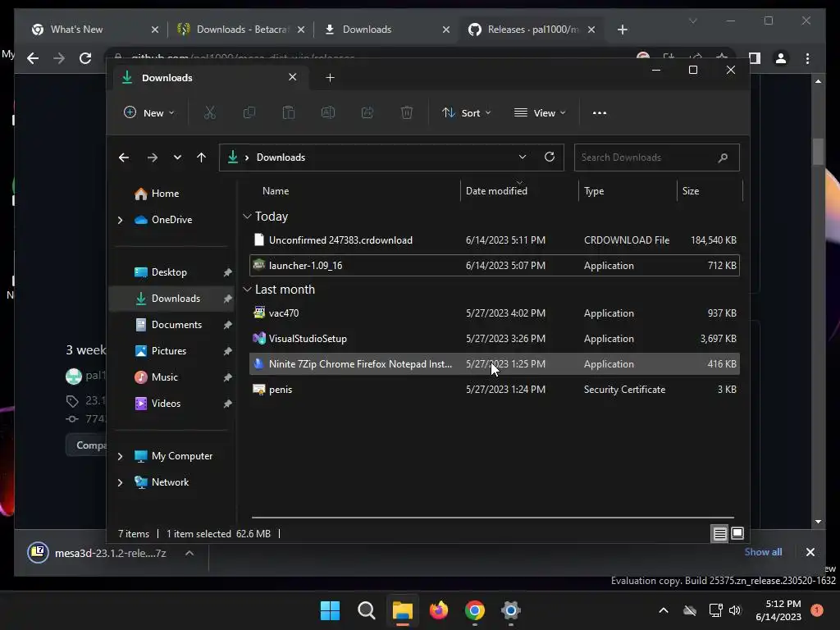The width and height of the screenshot is (840, 630).
Task: Click the search magnifier in Search Downloads
Action: click(723, 157)
